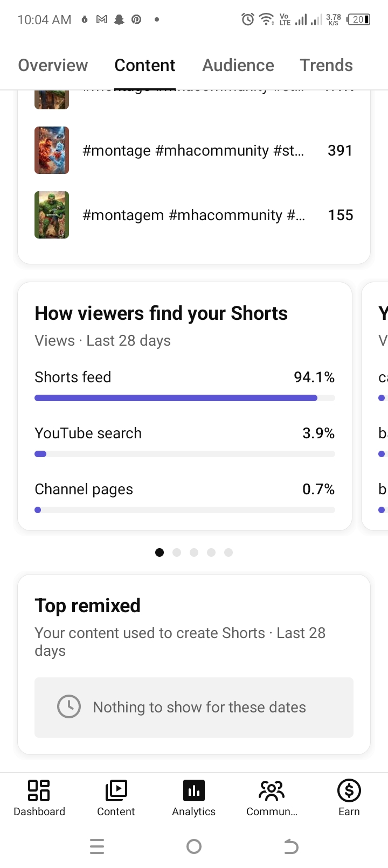Select the Analytics bar chart icon
Screen dimensions: 388x868
194,790
